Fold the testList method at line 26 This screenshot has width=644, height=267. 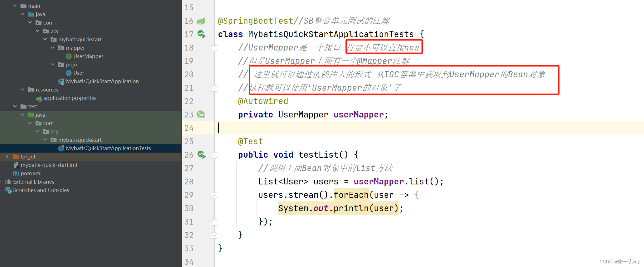click(x=215, y=155)
